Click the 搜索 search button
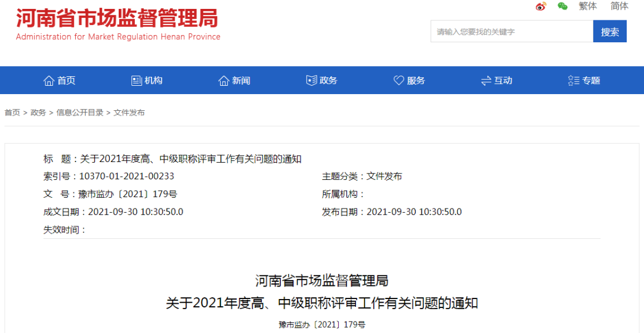 [610, 32]
